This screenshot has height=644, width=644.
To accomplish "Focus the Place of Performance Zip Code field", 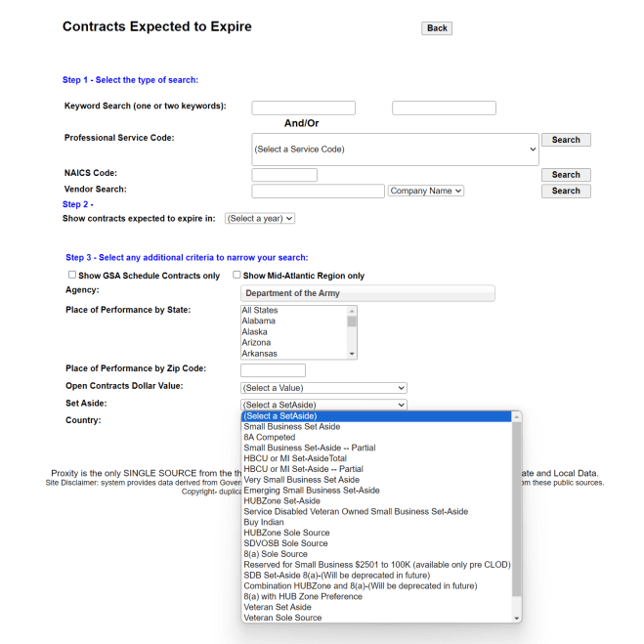I will (x=273, y=370).
